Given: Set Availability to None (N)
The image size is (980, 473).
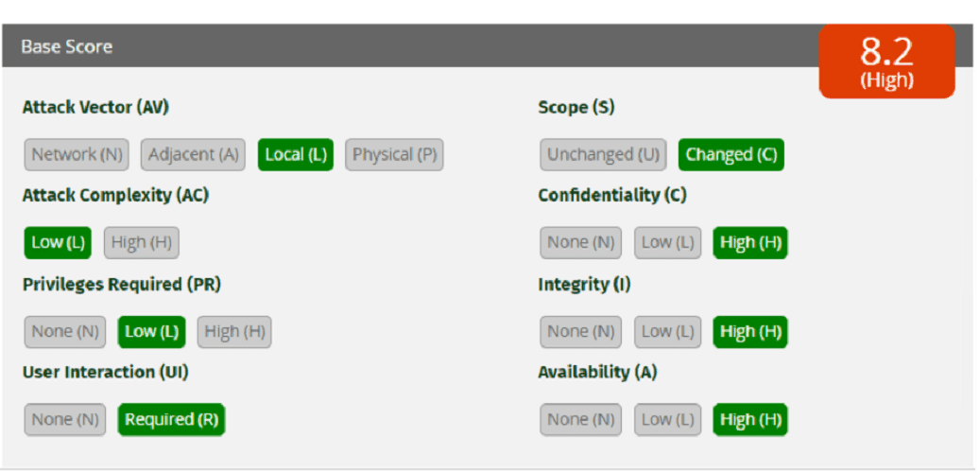Looking at the screenshot, I should coord(580,420).
